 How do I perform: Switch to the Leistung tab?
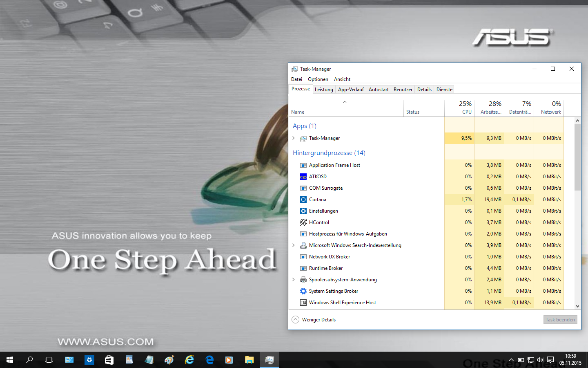coord(324,90)
